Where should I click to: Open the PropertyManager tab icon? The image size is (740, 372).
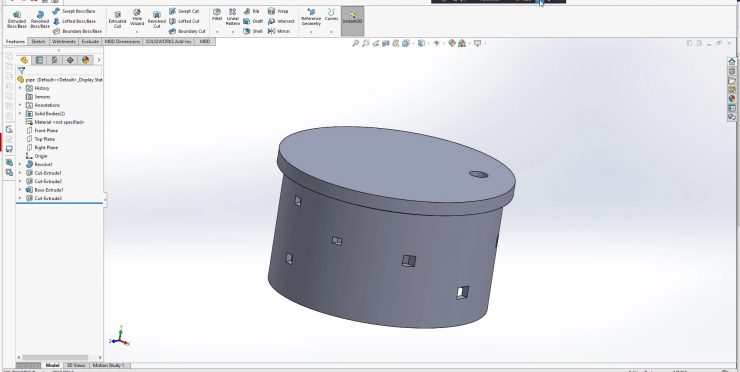click(39, 60)
